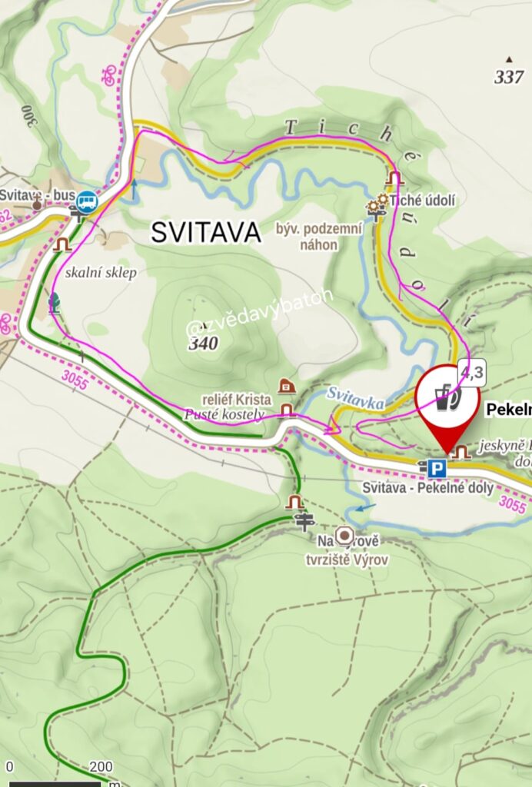Open the Pekelné doly place label
The width and height of the screenshot is (532, 787).
pos(508,410)
